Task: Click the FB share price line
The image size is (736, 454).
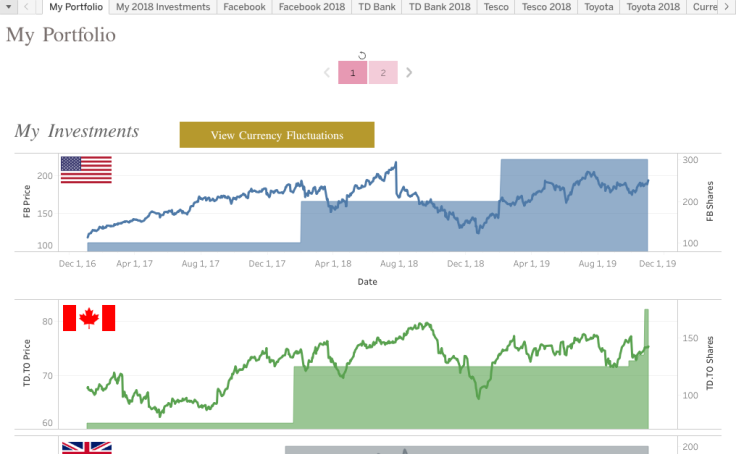Action: 250,193
